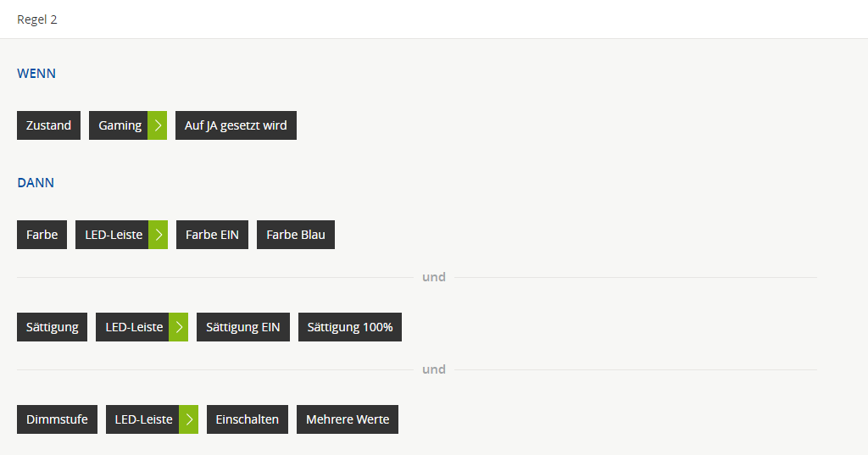Click the green arrow next to Gaming
The width and height of the screenshot is (868, 455).
[158, 125]
